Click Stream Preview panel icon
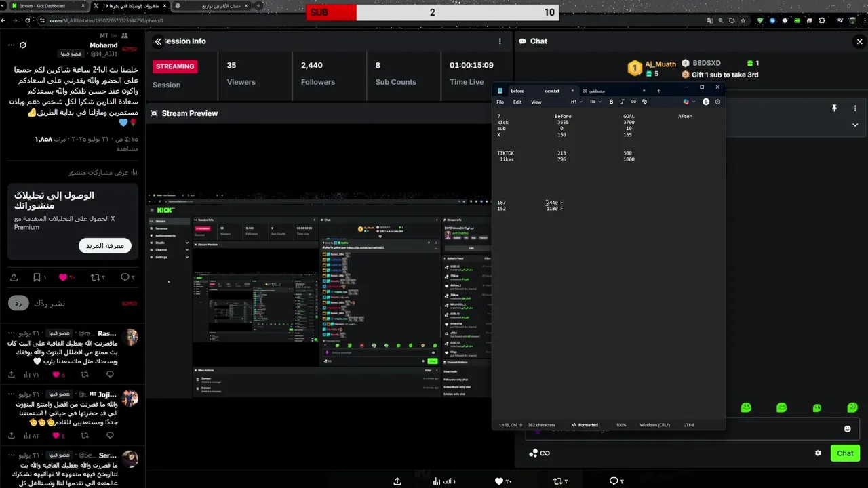The height and width of the screenshot is (488, 868). click(x=155, y=113)
